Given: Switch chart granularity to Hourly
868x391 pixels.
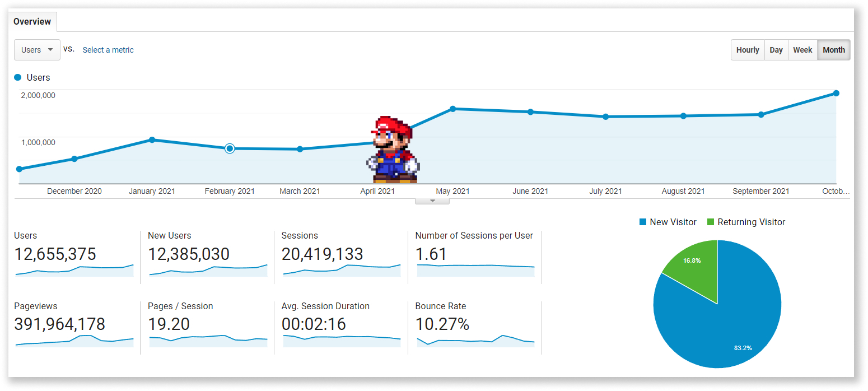Looking at the screenshot, I should [747, 50].
